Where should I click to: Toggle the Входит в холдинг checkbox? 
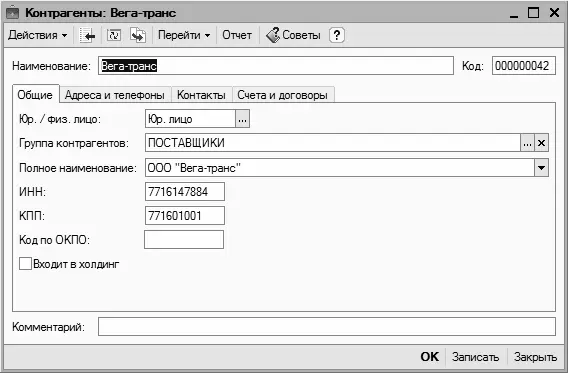(x=25, y=264)
